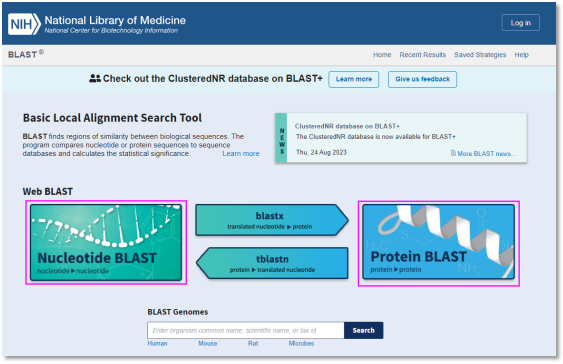Open the Nucleotide BLAST tile
This screenshot has height=364, width=563.
[106, 242]
